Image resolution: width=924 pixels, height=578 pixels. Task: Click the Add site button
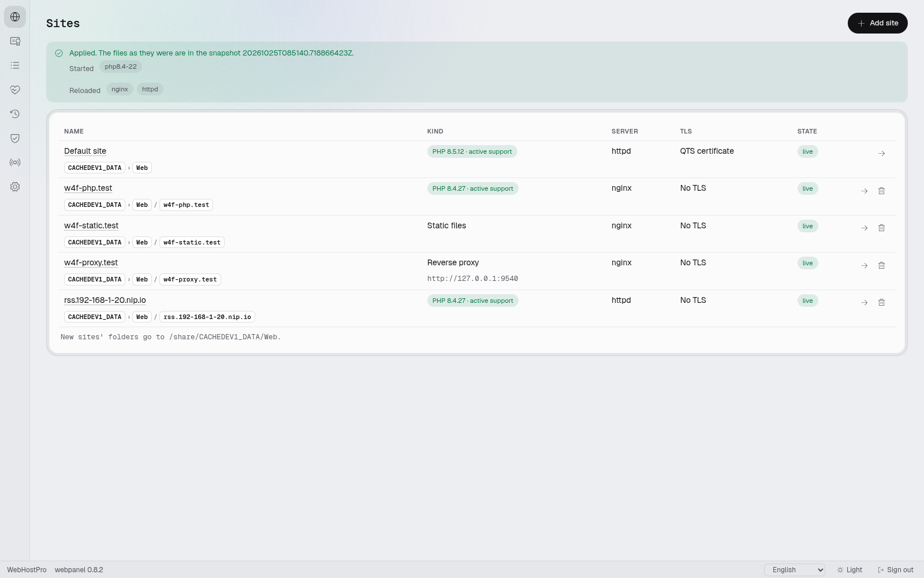click(x=877, y=23)
